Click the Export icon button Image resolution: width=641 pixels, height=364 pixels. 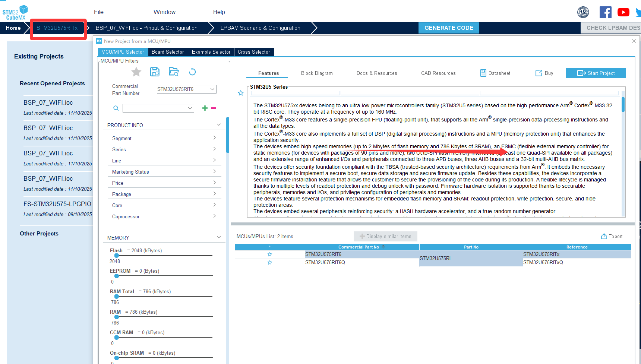(612, 236)
